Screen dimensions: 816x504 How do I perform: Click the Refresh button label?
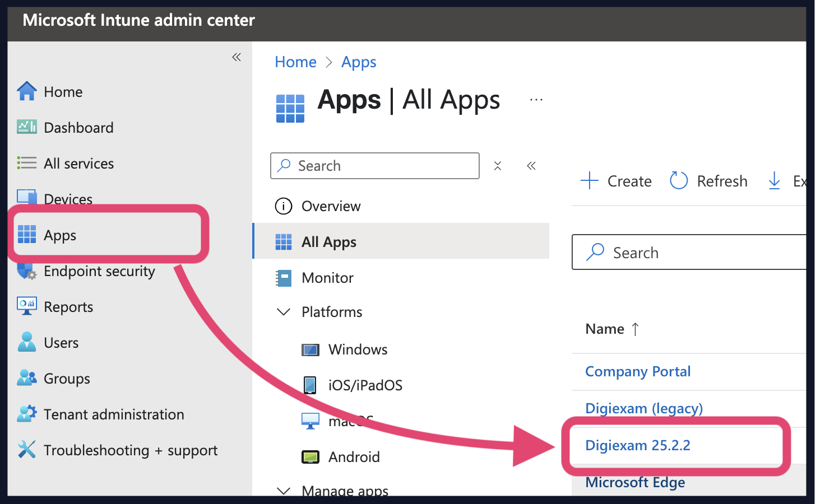722,181
